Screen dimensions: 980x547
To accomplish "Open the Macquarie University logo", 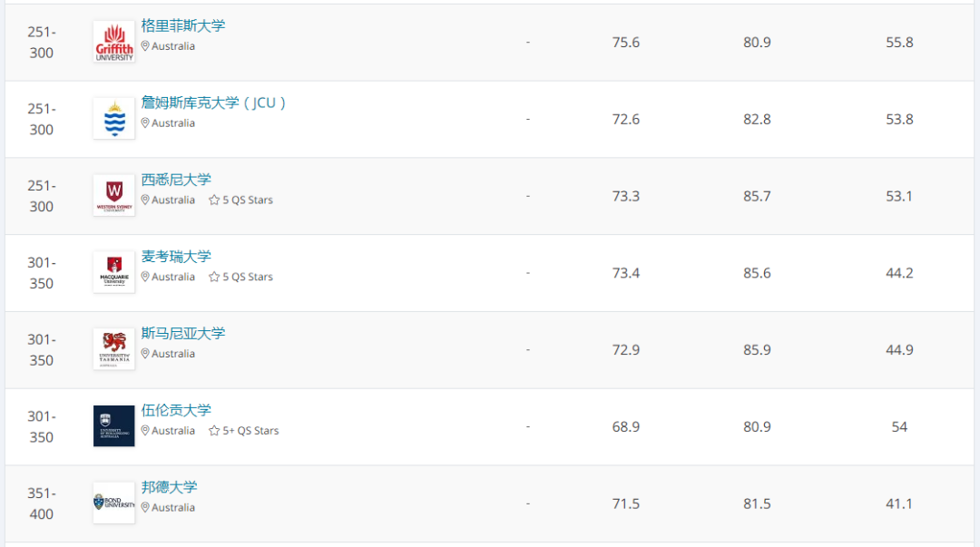I will coord(113,272).
